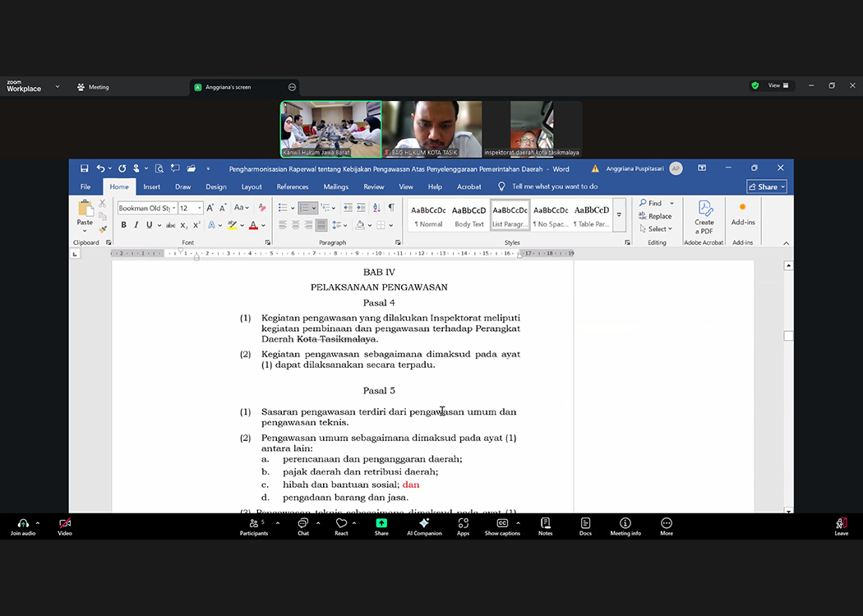
Task: Click the green Share screen icon
Action: [x=381, y=523]
